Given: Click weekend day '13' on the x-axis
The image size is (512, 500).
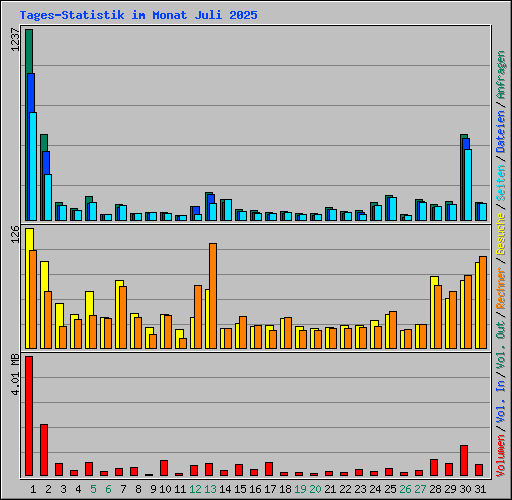Looking at the screenshot, I should [x=210, y=489].
